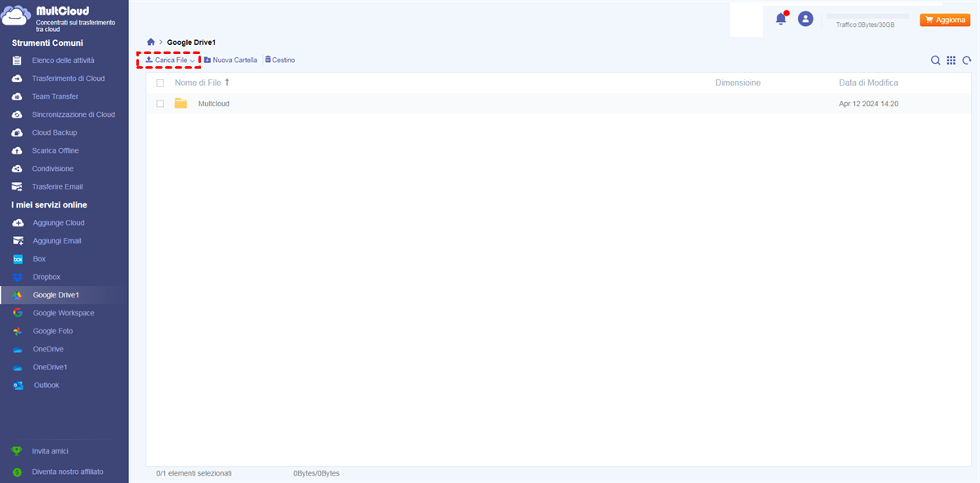Viewport: 980px width, 483px height.
Task: Select all files checkbox in header
Action: [160, 83]
